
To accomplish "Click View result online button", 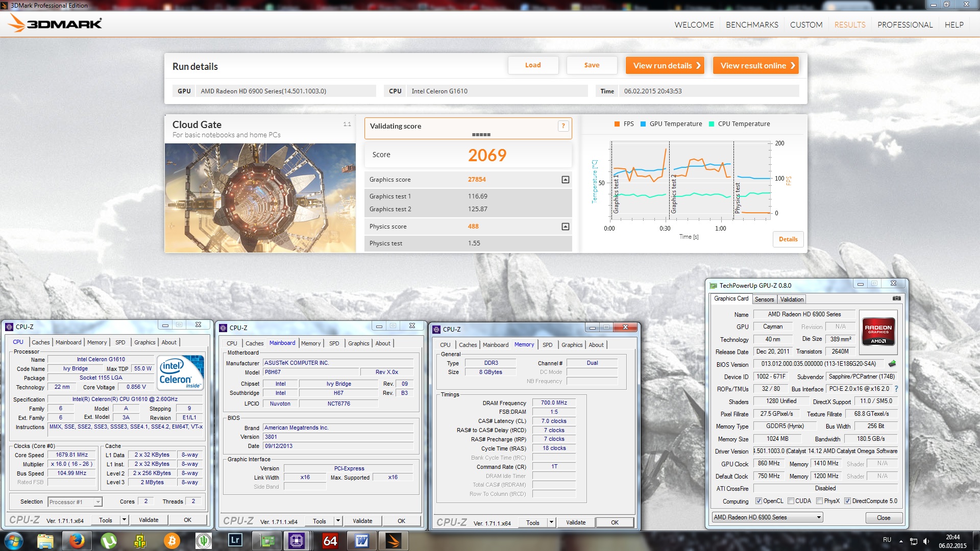I will coord(755,65).
